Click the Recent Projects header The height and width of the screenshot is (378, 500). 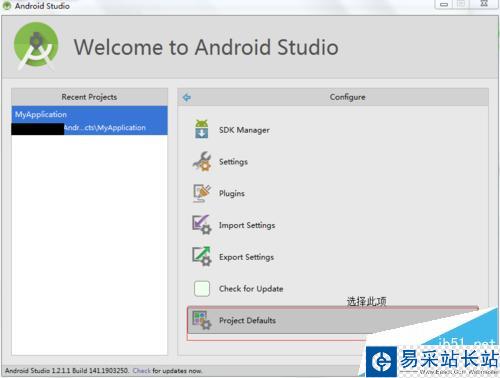pyautogui.click(x=89, y=97)
